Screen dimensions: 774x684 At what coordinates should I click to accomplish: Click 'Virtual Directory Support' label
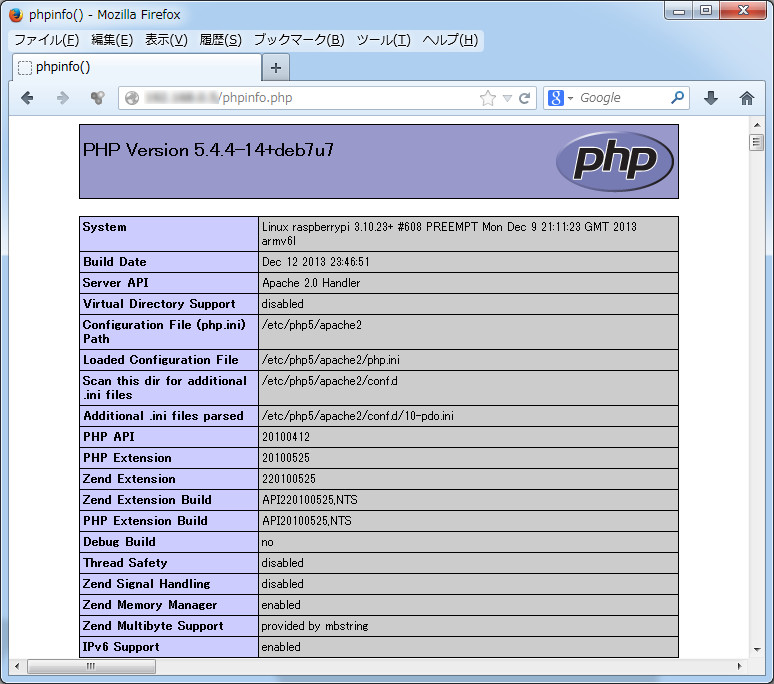click(x=159, y=304)
